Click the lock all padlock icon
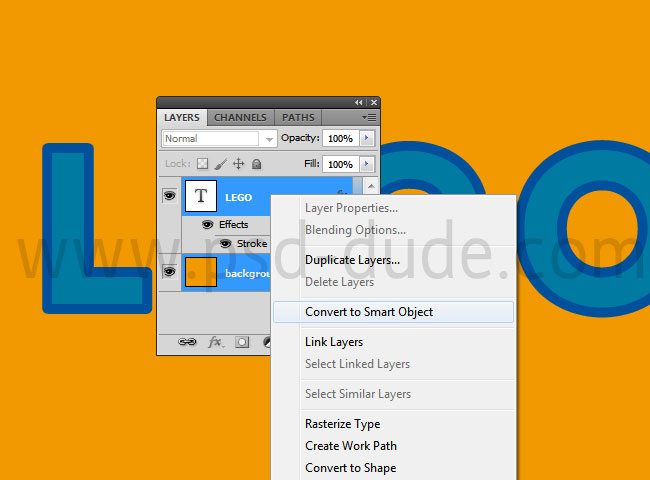The width and height of the screenshot is (650, 480). 257,164
